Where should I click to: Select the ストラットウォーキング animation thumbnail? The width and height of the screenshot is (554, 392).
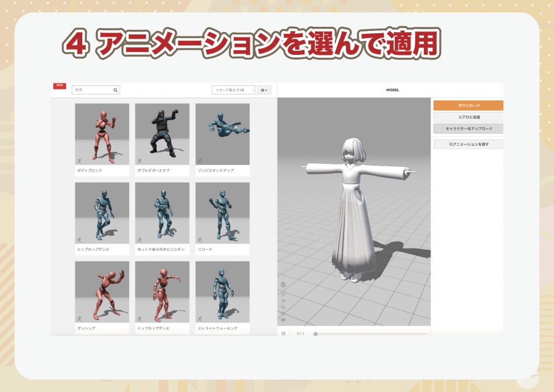tap(223, 292)
